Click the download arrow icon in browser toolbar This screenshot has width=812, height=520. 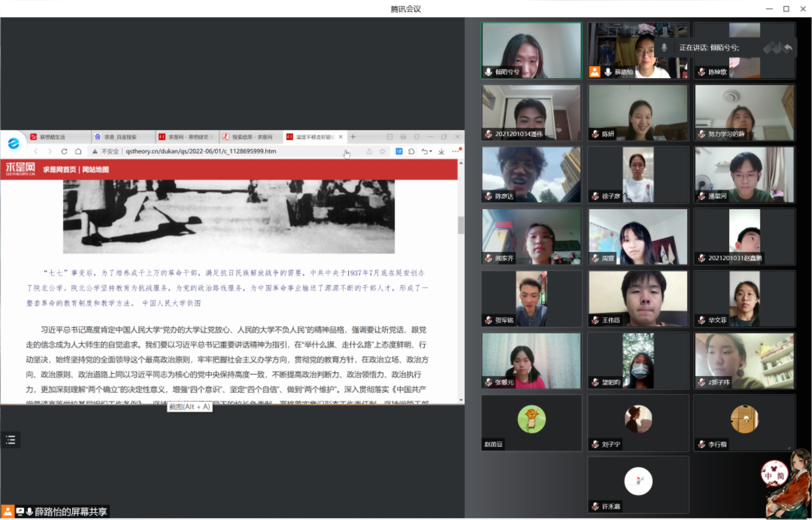(441, 151)
